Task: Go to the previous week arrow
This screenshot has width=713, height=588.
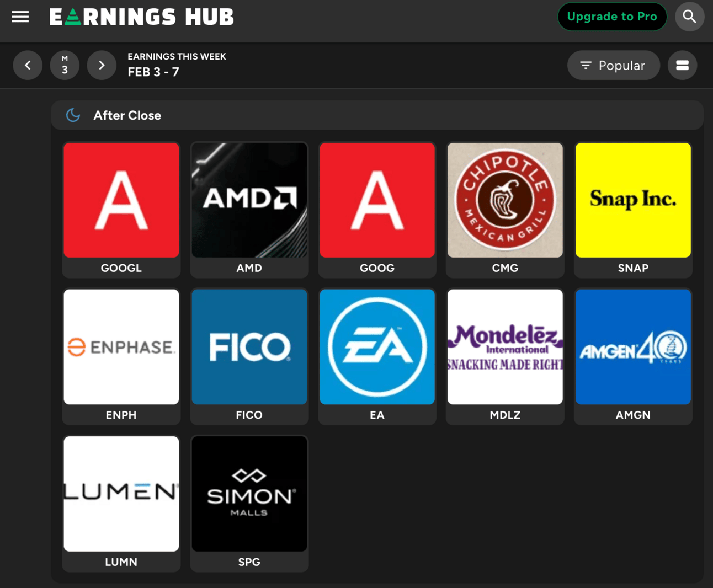Action: click(28, 65)
